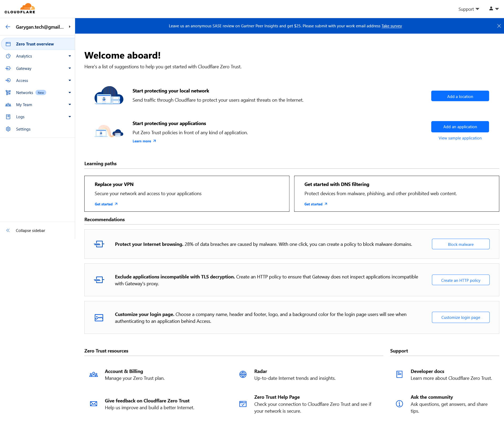
Task: Open the Zero Trust overview page
Action: [x=38, y=44]
